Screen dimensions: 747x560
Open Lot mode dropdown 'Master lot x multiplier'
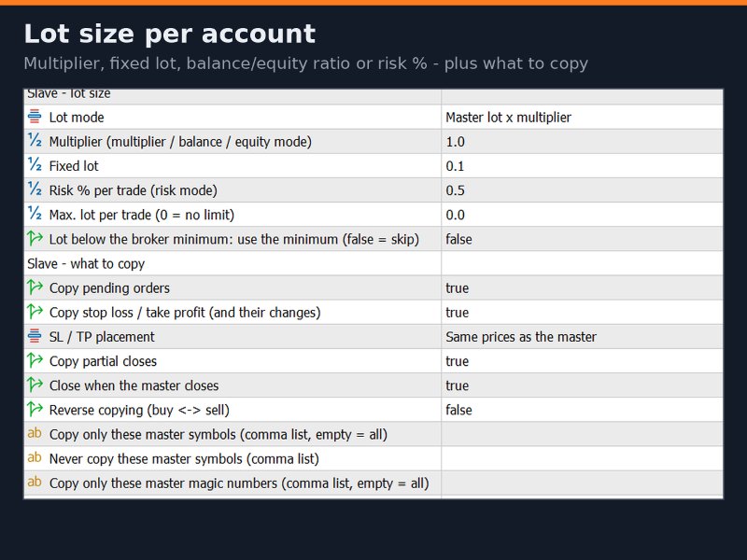tap(582, 118)
